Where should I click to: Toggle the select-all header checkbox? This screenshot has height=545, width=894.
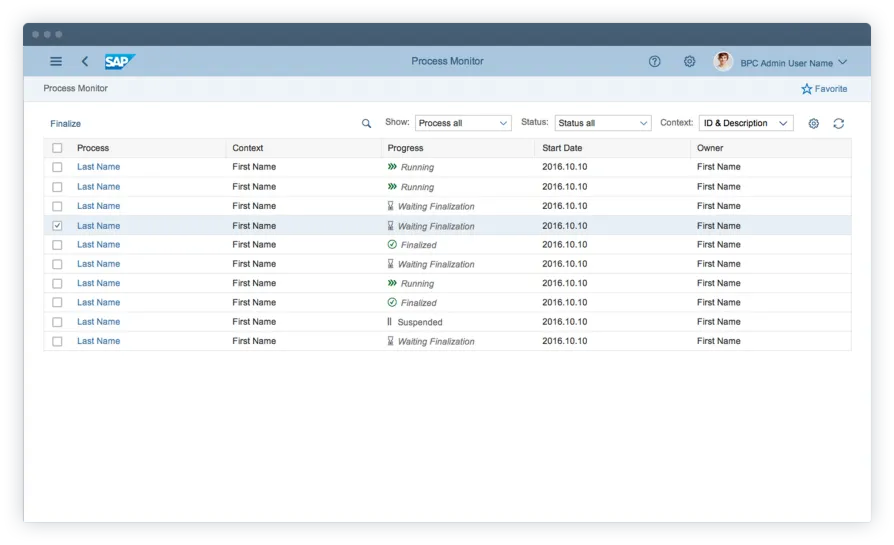(x=57, y=148)
